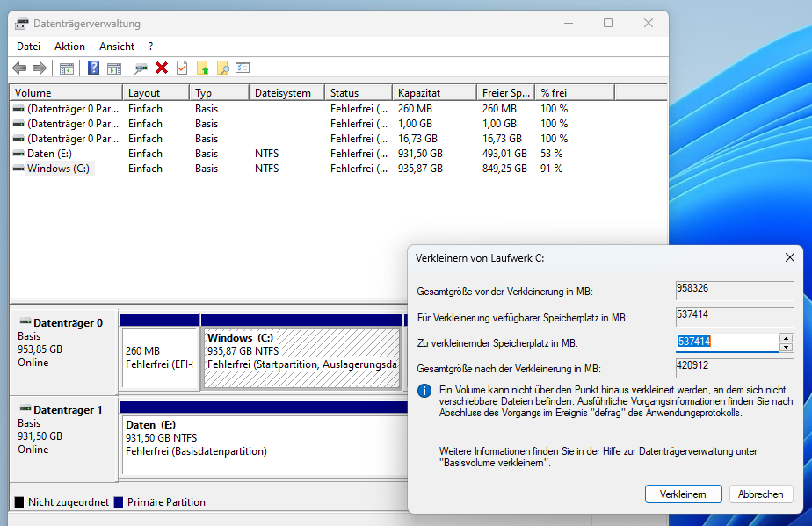The height and width of the screenshot is (526, 812).
Task: Increase shrink amount with the up spinner arrow
Action: (x=787, y=338)
